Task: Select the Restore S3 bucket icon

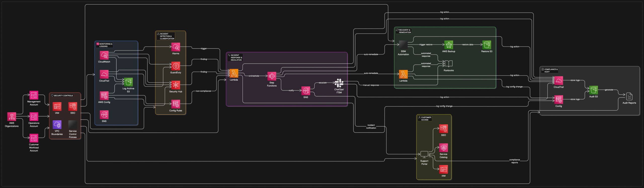Action: (487, 45)
